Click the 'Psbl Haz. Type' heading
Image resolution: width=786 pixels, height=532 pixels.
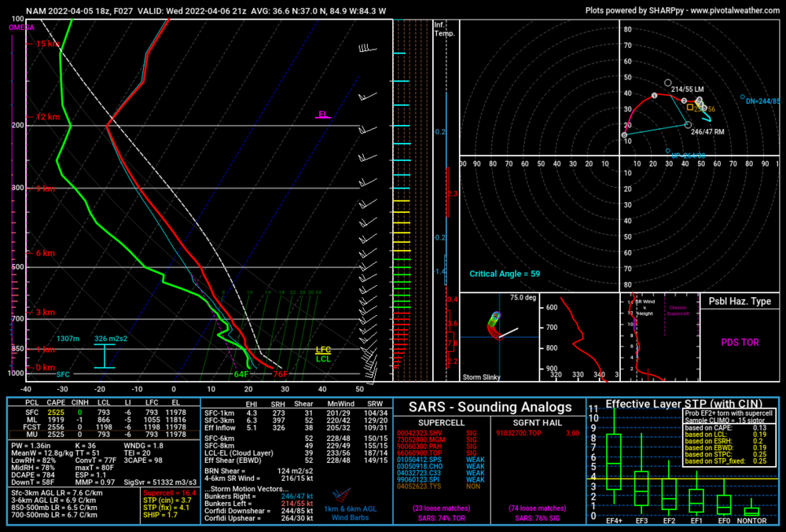click(740, 301)
